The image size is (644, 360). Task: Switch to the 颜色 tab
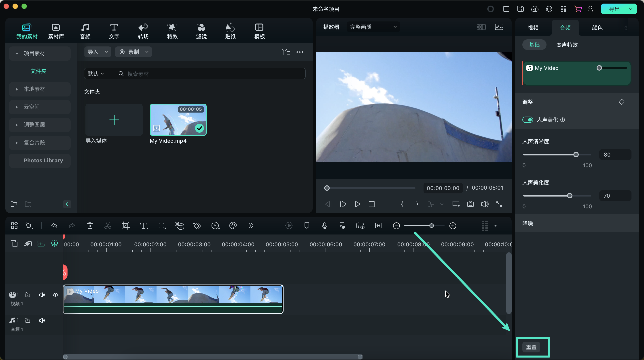[597, 28]
